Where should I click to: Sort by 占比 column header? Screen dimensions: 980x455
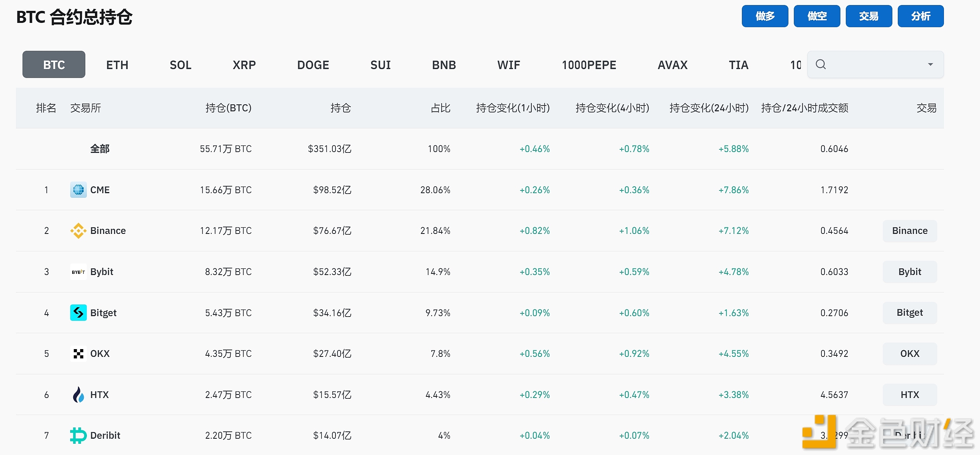pyautogui.click(x=441, y=108)
